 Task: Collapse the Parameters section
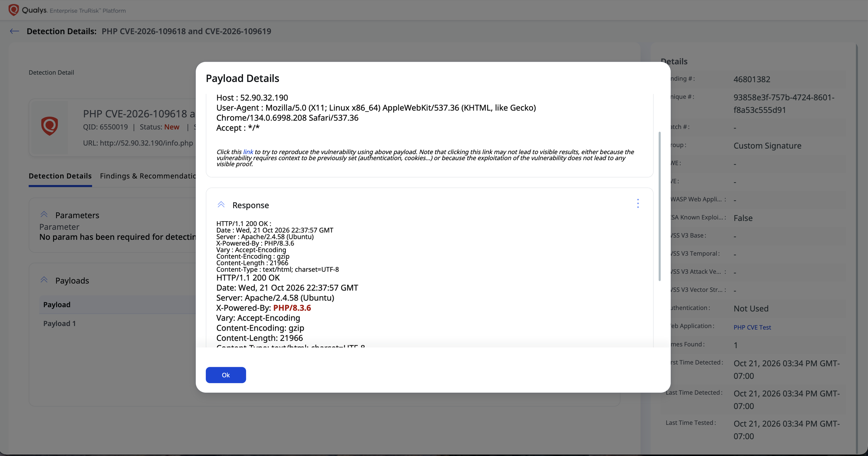pos(44,214)
